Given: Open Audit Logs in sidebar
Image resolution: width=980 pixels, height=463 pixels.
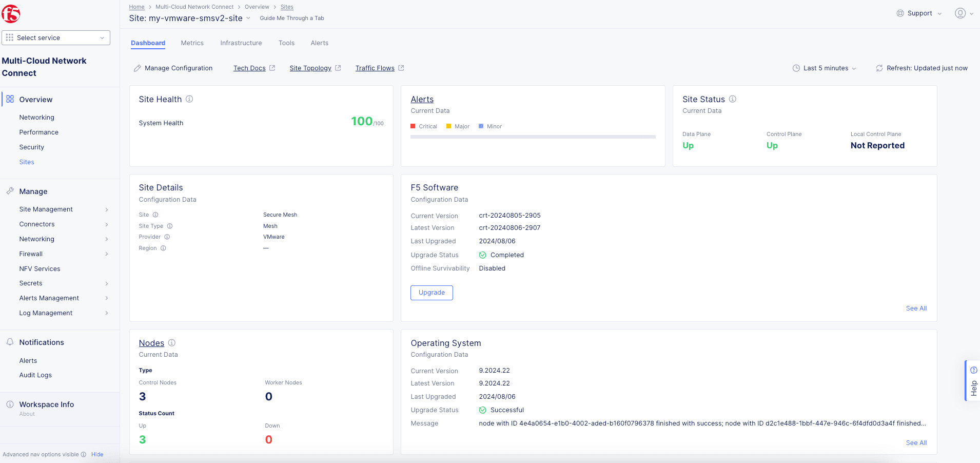Looking at the screenshot, I should point(35,375).
